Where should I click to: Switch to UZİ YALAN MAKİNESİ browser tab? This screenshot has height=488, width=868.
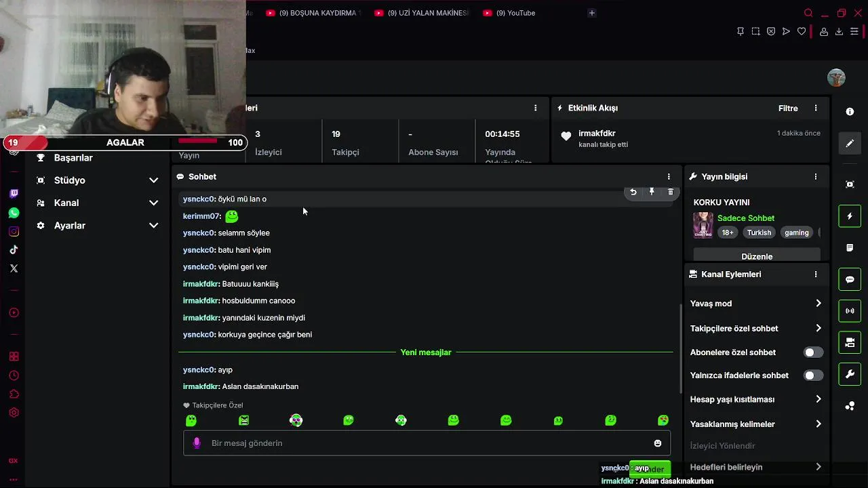(422, 13)
